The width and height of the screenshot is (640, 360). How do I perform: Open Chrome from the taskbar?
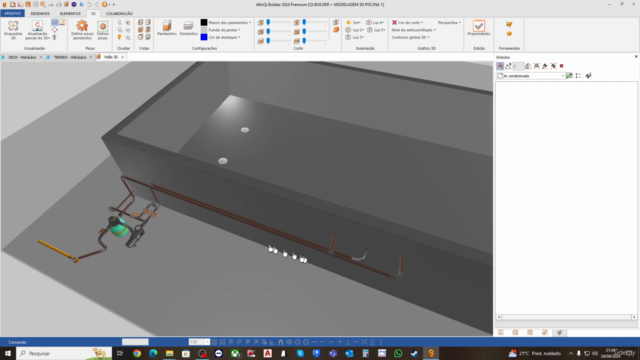[x=137, y=353]
